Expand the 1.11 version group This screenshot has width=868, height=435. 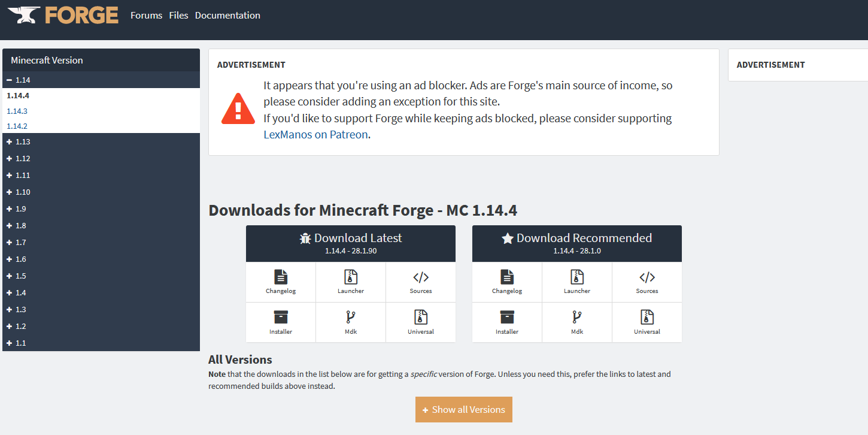point(101,175)
